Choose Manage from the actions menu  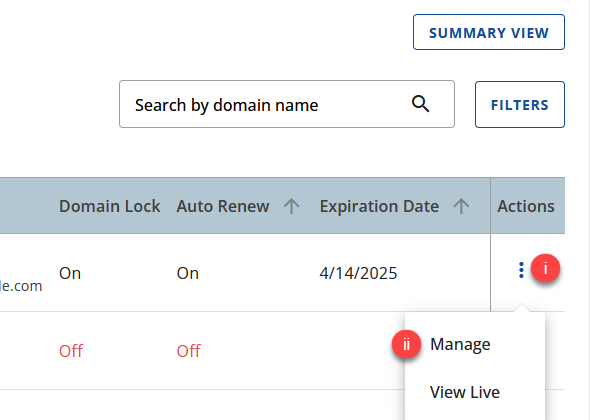point(460,344)
